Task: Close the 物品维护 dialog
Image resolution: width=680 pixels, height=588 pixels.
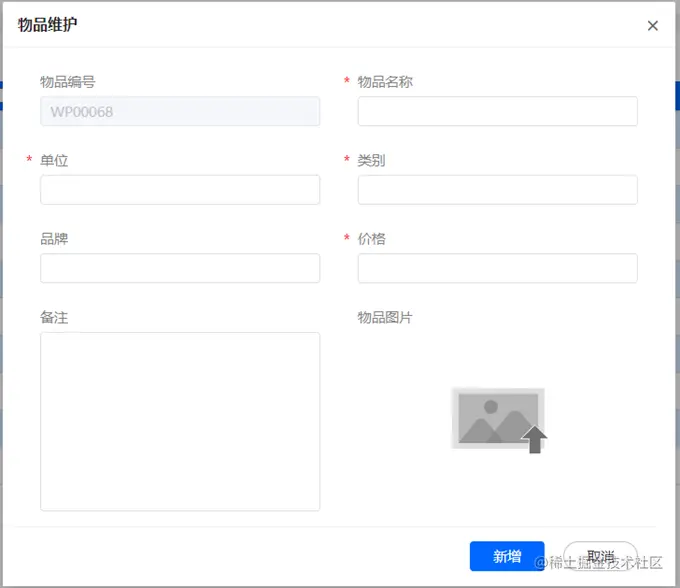Action: point(653,26)
